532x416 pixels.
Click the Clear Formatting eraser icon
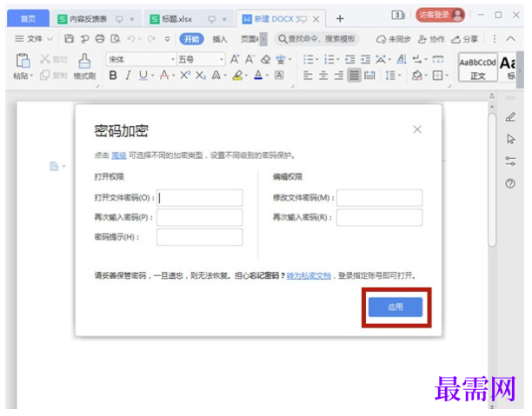tap(265, 60)
